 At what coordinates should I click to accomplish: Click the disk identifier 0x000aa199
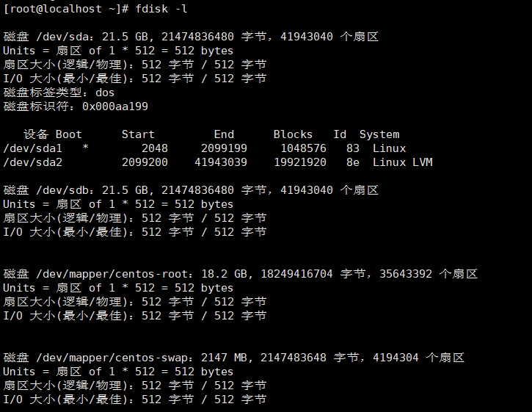point(115,106)
